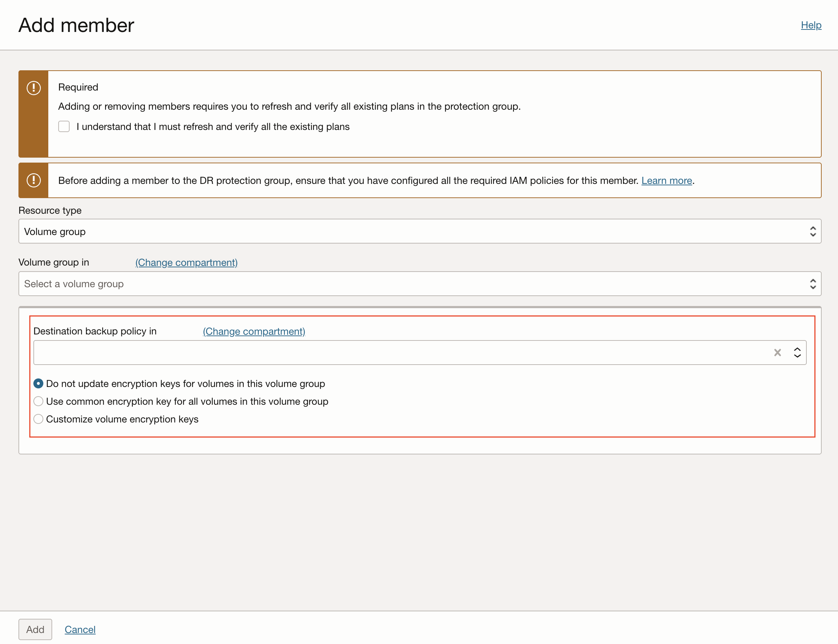This screenshot has height=644, width=838.
Task: Click the Resource type dropdown arrows
Action: pos(812,231)
